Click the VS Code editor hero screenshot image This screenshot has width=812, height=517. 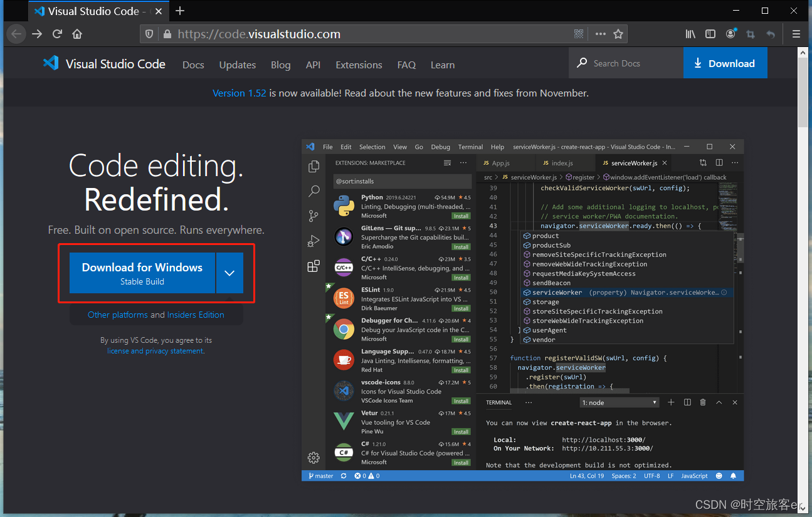(x=522, y=310)
